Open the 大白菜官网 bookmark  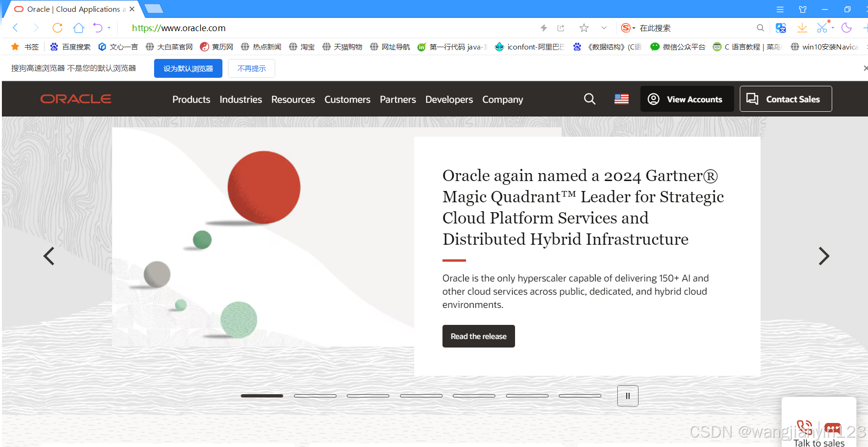coord(169,47)
